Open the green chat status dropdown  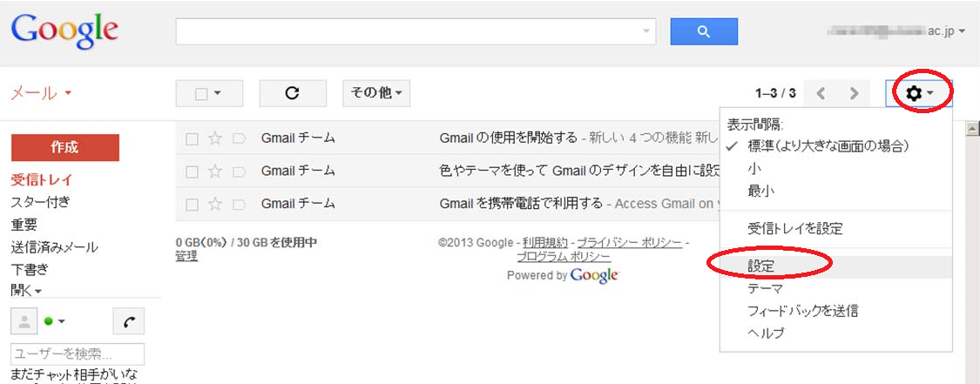(55, 321)
